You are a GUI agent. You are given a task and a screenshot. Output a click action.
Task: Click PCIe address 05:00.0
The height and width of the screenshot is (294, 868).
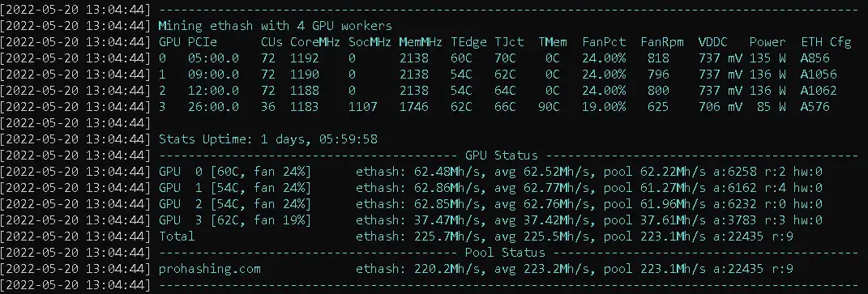click(x=213, y=58)
